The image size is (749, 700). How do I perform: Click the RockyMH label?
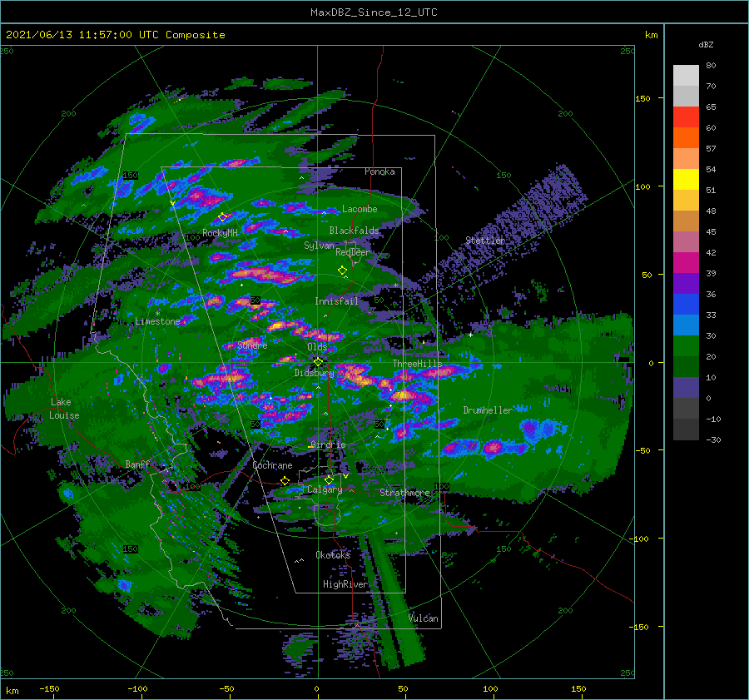220,233
